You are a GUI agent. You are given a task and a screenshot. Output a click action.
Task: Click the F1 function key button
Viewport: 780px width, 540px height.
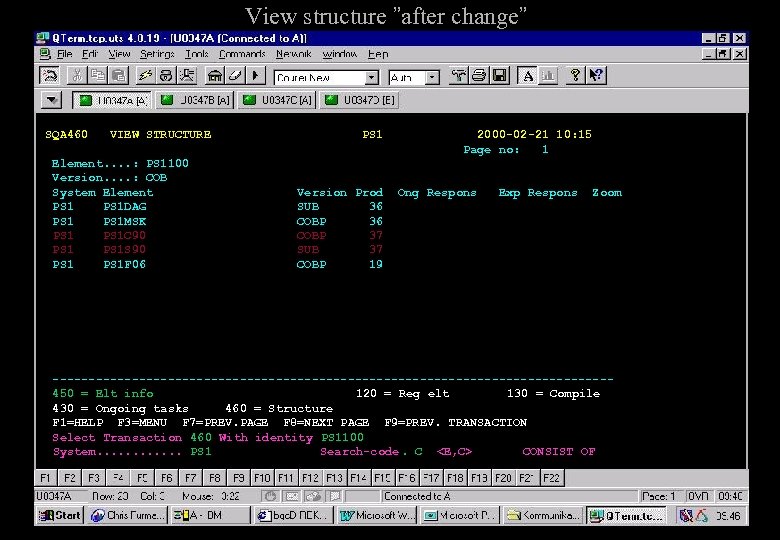coord(45,478)
